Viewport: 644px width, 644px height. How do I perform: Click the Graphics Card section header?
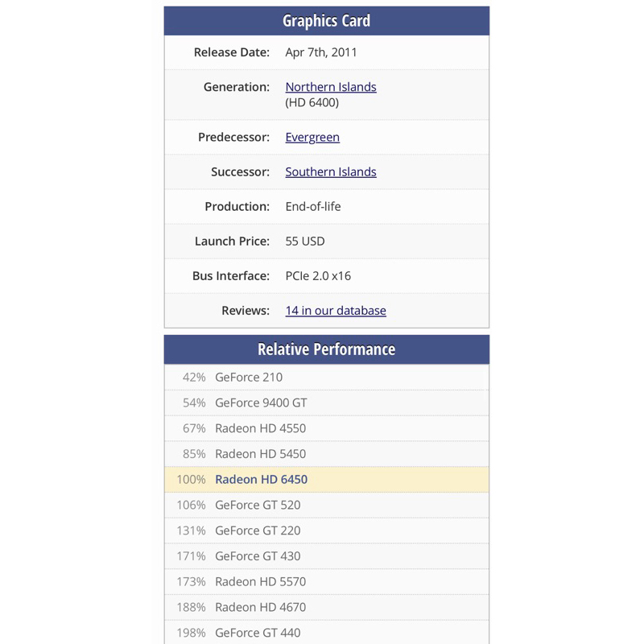click(x=327, y=21)
